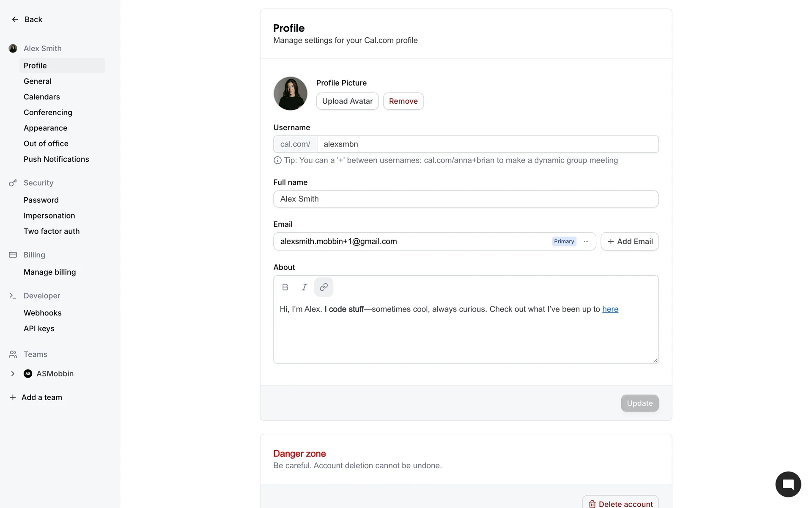The height and width of the screenshot is (508, 812).
Task: Toggle bold formatting in About editor
Action: point(285,287)
